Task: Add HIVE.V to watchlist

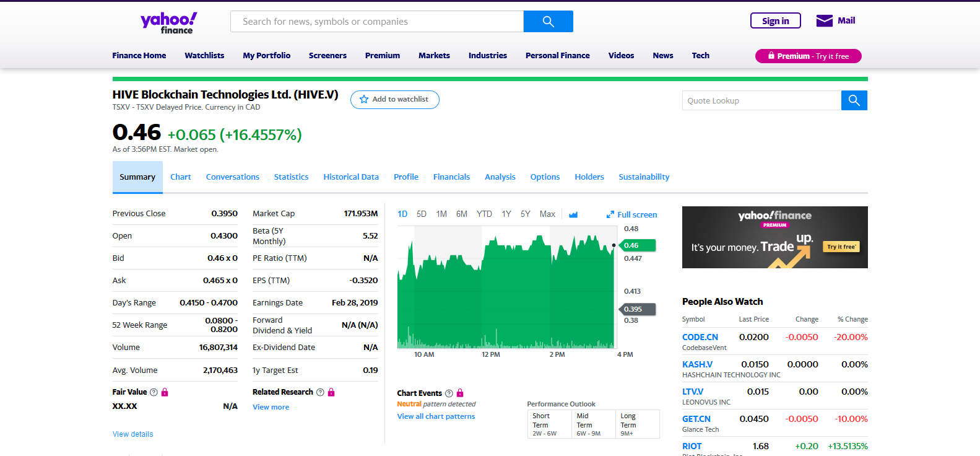Action: [x=394, y=100]
